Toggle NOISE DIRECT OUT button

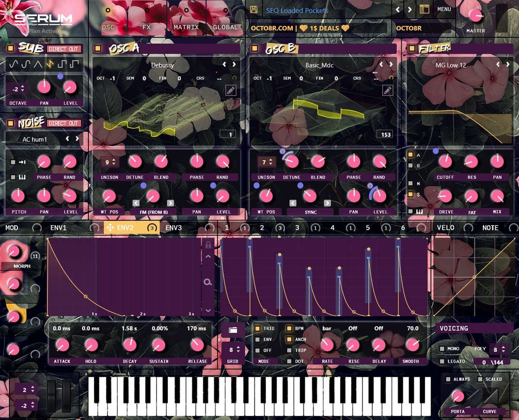(64, 123)
